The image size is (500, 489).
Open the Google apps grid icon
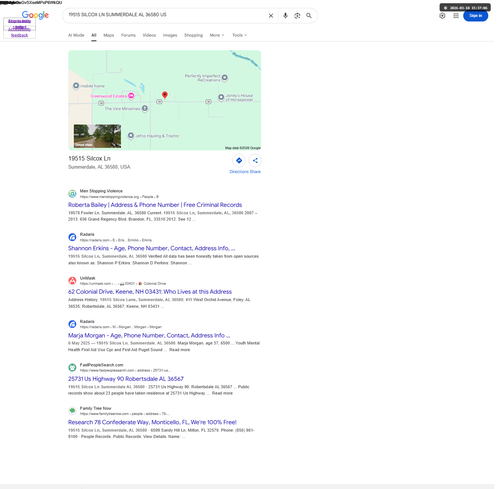point(456,16)
